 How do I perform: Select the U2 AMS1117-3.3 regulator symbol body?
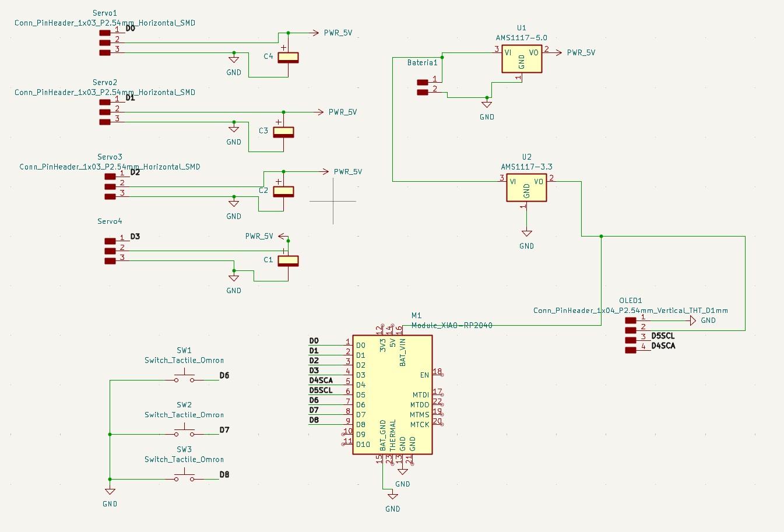[526, 188]
